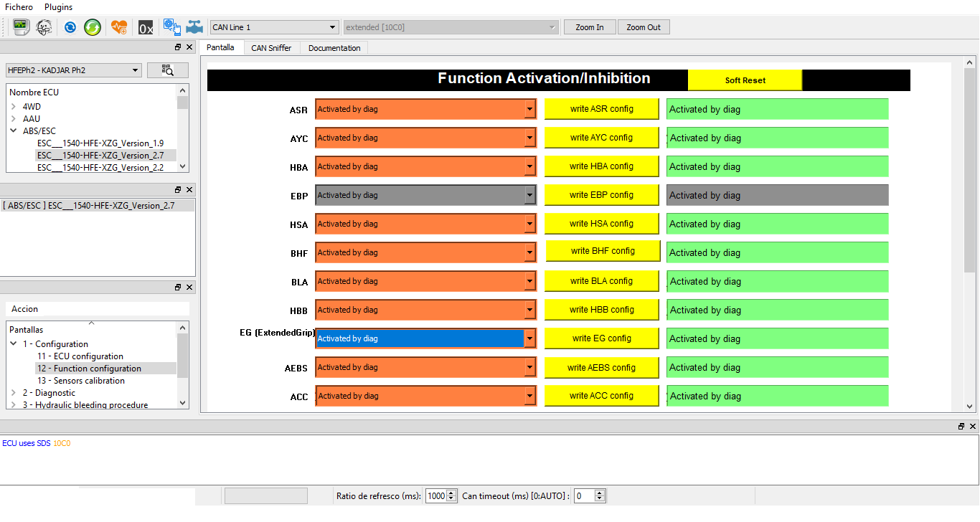Open the CAN Line 1 dropdown
Image resolution: width=980 pixels, height=522 pixels.
click(274, 27)
